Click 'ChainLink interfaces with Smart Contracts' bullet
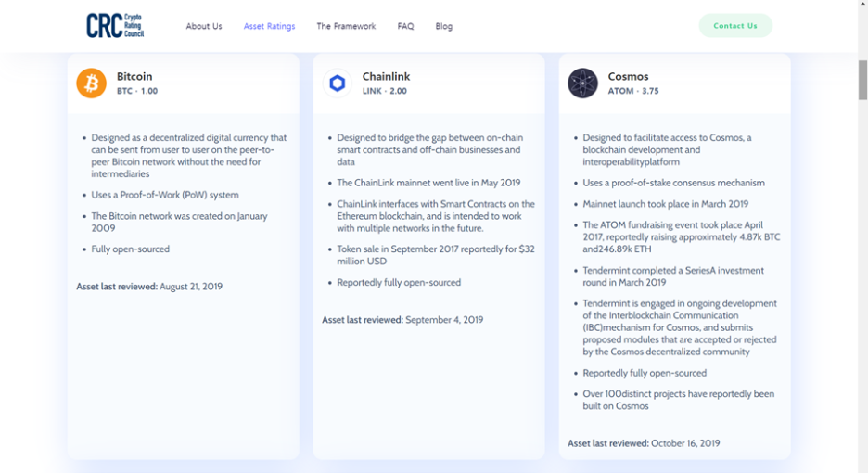Image resolution: width=868 pixels, height=473 pixels. click(x=436, y=216)
